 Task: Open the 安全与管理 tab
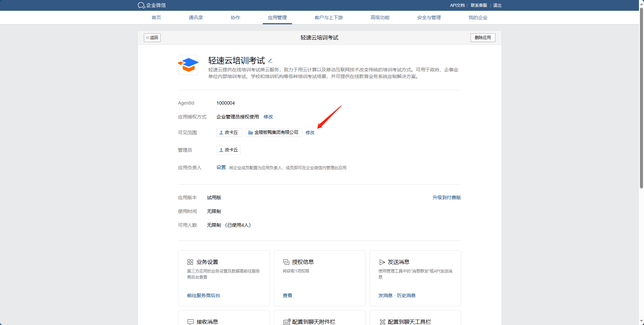click(x=429, y=17)
